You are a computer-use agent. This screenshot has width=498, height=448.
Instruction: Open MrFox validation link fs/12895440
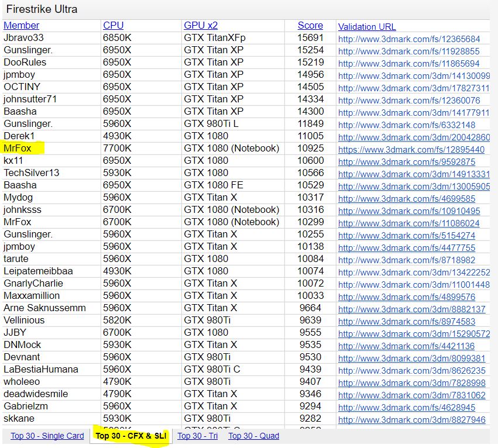(x=411, y=150)
